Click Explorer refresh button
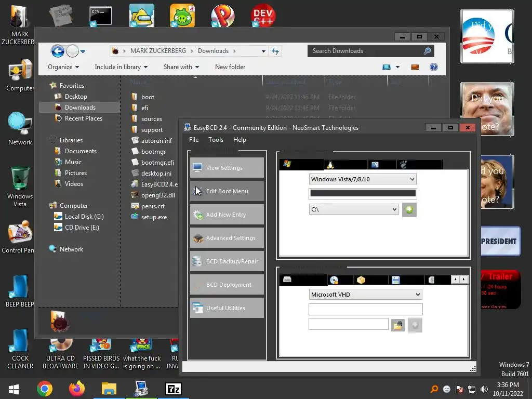 [x=275, y=51]
